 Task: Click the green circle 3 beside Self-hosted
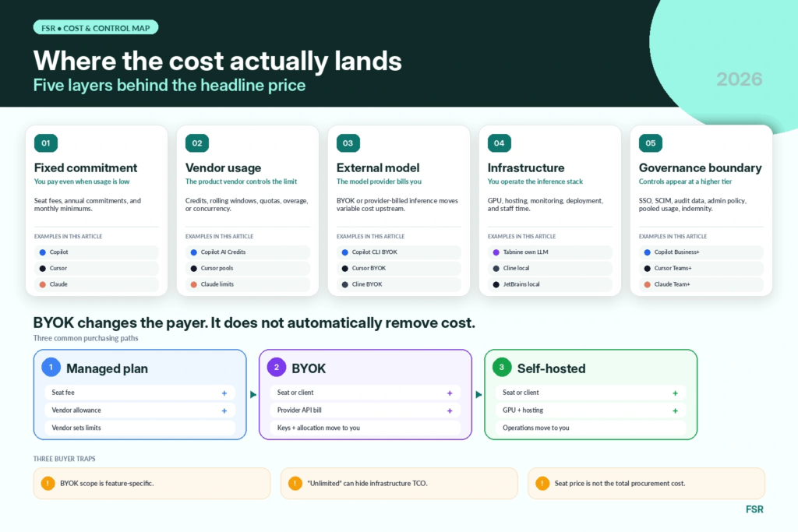pos(502,367)
